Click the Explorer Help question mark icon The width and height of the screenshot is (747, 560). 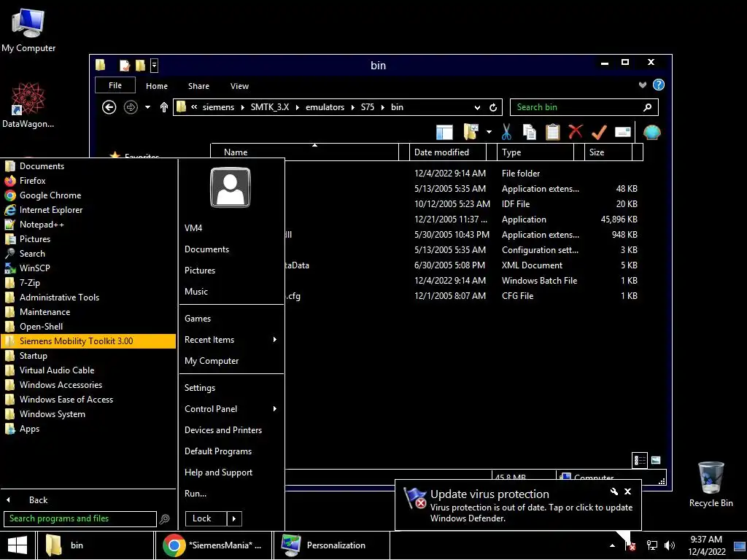coord(659,85)
